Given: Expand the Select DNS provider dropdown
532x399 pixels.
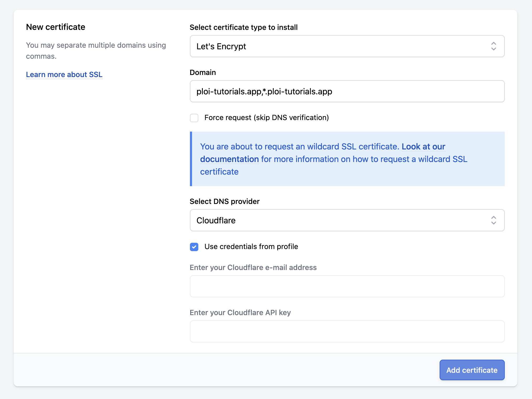Looking at the screenshot, I should 347,220.
